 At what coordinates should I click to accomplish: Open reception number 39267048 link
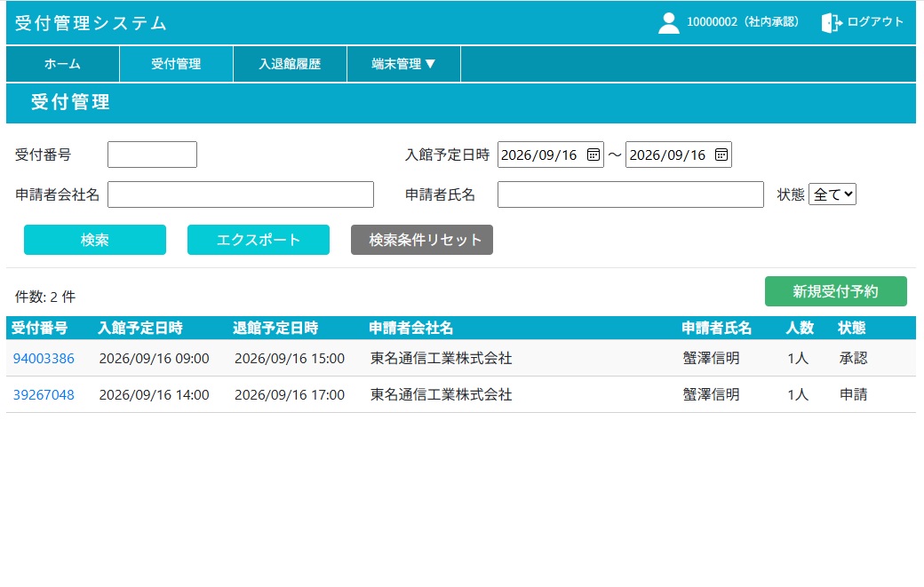coord(44,395)
